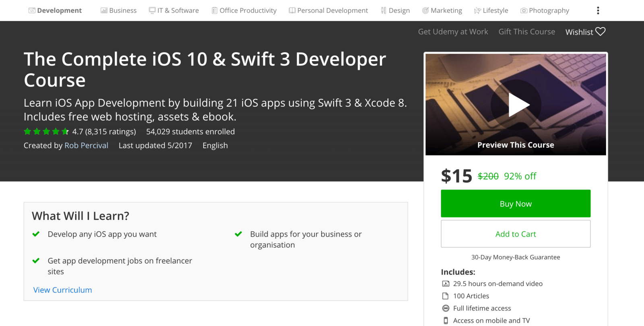Click the Articles file icon
The width and height of the screenshot is (644, 326).
click(446, 296)
